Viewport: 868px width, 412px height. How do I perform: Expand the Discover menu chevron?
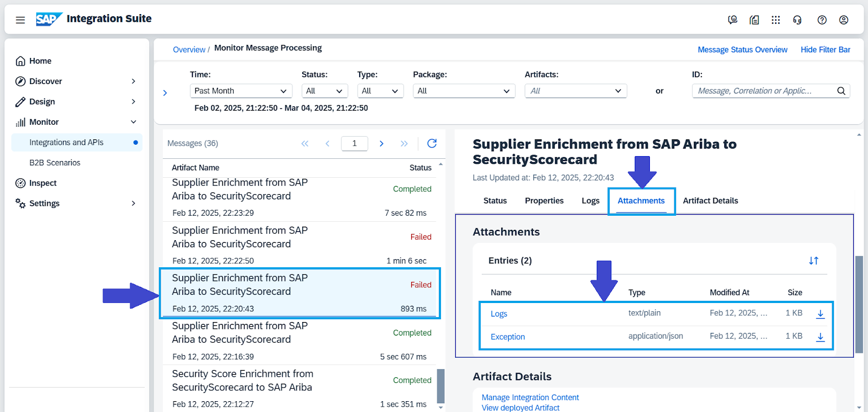tap(133, 81)
